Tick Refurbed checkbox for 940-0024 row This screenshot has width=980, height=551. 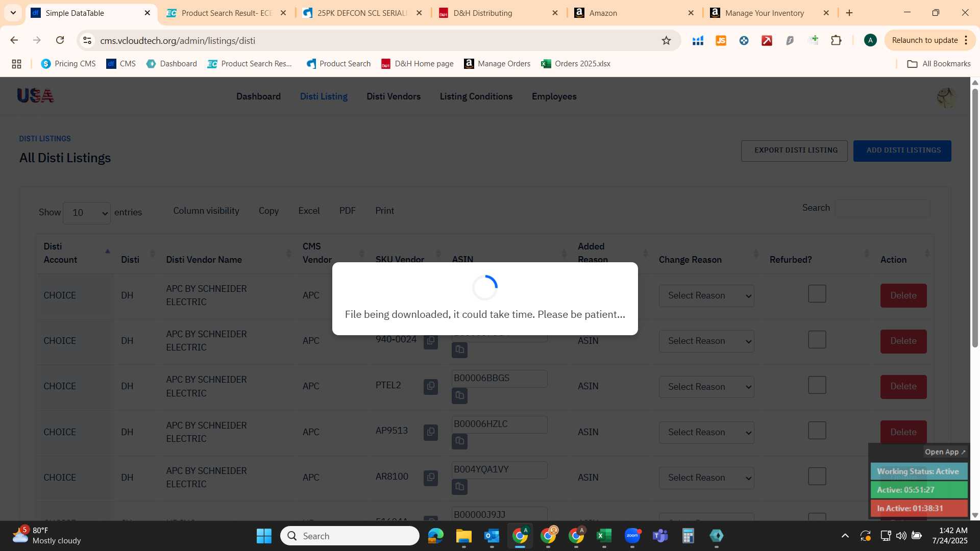coord(817,340)
